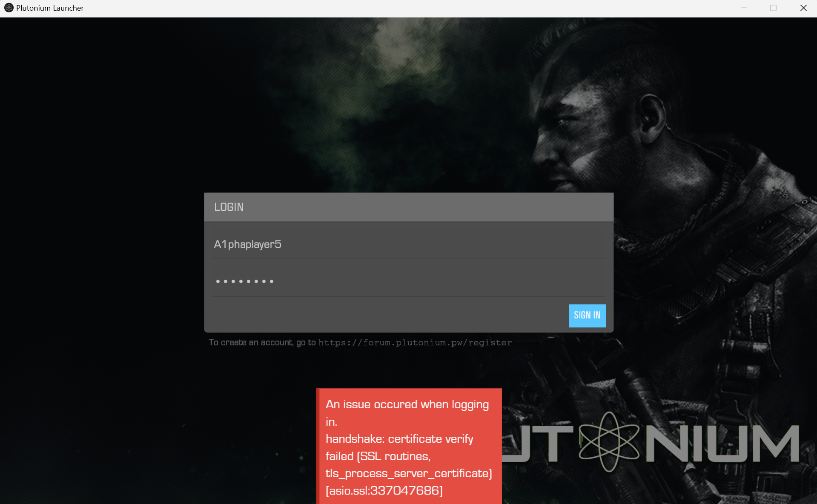This screenshot has height=504, width=817.
Task: Maximize the Plutonium Launcher window
Action: (773, 8)
